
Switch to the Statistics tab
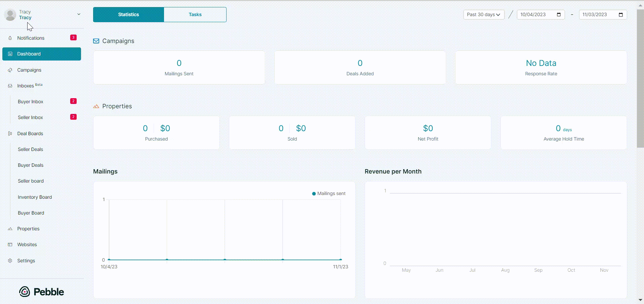point(128,14)
